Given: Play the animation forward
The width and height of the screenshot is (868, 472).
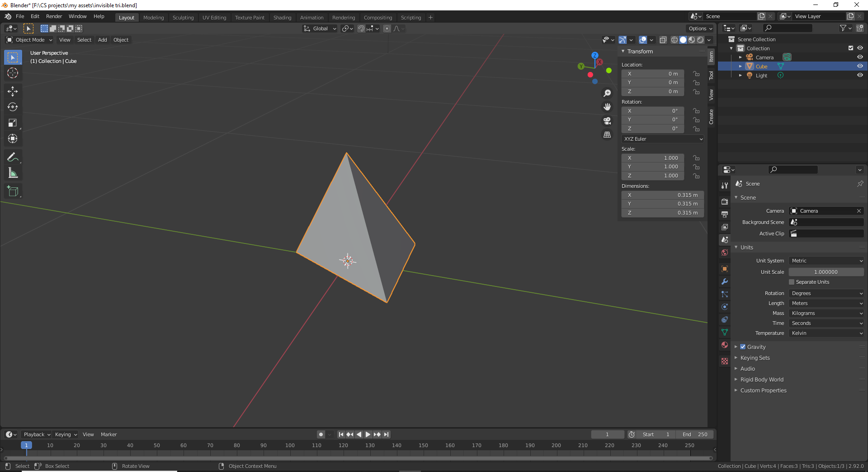Looking at the screenshot, I should tap(368, 434).
